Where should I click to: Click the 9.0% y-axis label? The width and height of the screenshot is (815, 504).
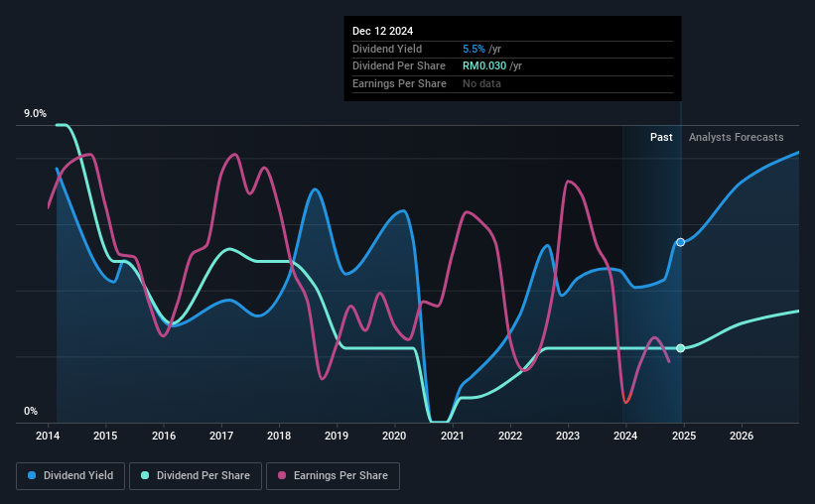point(35,113)
